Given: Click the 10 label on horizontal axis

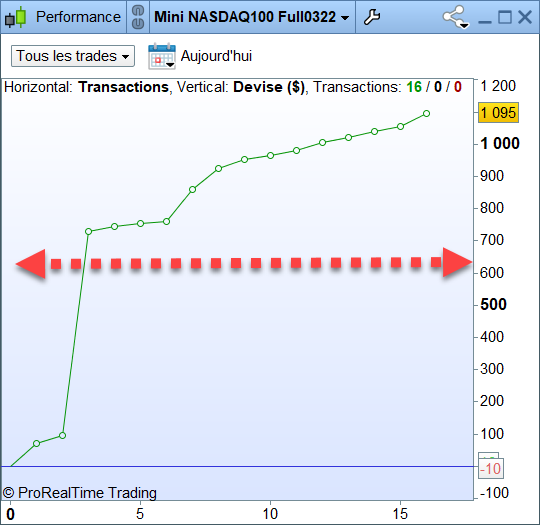Looking at the screenshot, I should click(270, 514).
